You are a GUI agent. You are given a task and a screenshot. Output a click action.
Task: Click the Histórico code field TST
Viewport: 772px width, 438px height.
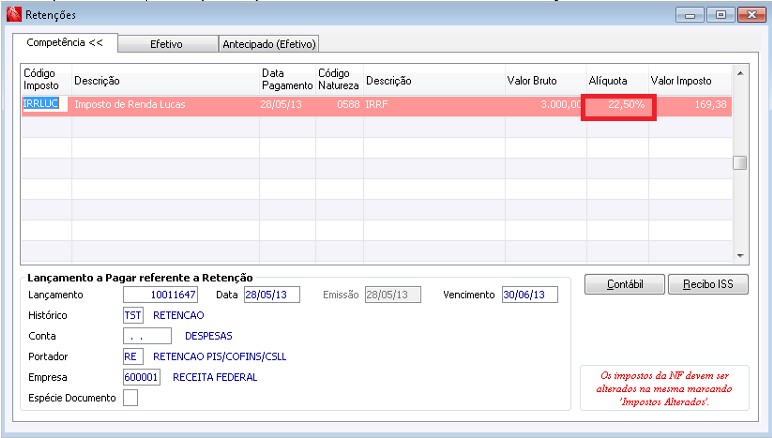click(x=133, y=315)
